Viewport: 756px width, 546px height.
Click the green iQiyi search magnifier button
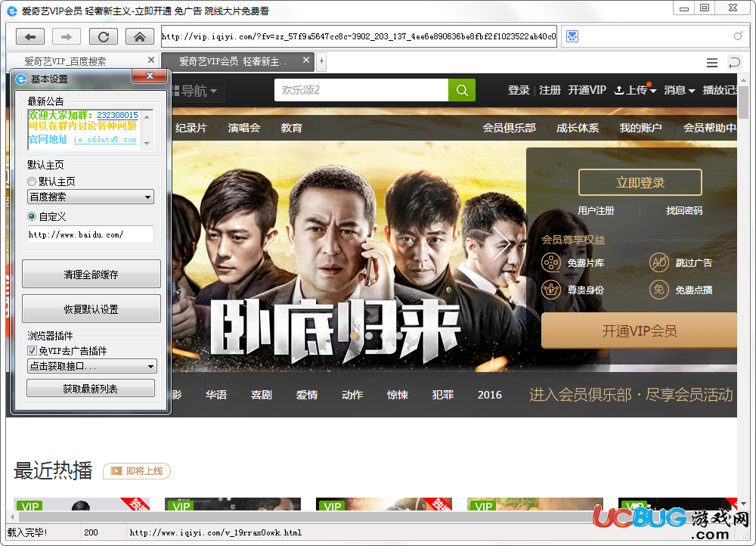[x=461, y=90]
